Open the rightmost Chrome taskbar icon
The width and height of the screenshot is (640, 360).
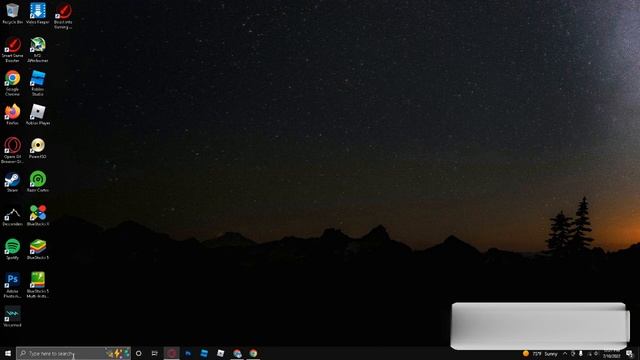pyautogui.click(x=253, y=353)
